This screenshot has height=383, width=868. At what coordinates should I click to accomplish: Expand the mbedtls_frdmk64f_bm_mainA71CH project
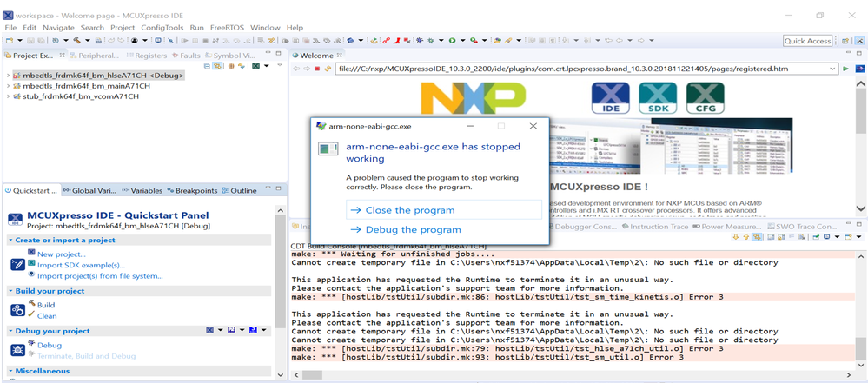tap(7, 86)
